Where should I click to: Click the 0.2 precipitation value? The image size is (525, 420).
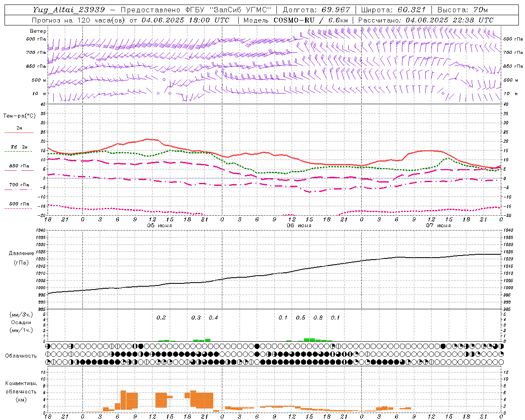pos(161,318)
